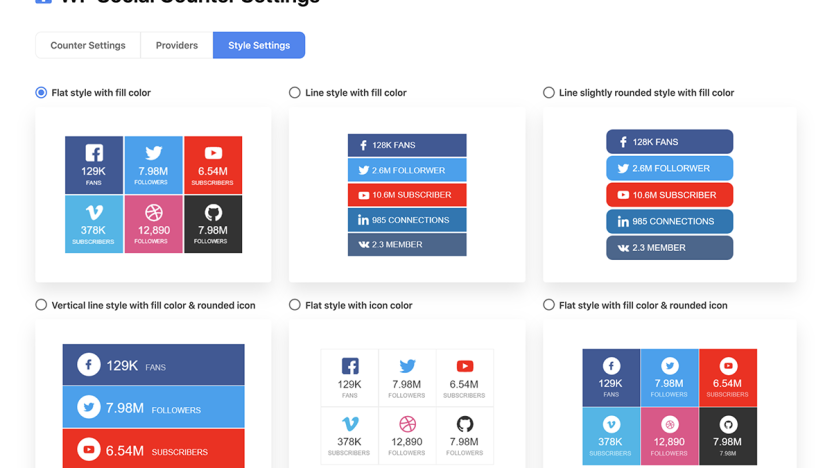Select Vertical line style with rounded icon
Screen dimensions: 832x468
[x=41, y=305]
